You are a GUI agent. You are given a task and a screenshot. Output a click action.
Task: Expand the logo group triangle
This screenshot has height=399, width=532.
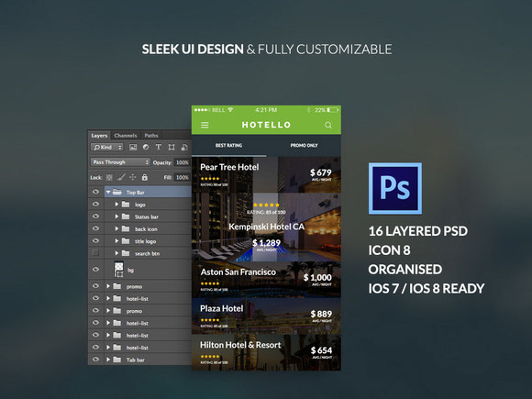[116, 205]
